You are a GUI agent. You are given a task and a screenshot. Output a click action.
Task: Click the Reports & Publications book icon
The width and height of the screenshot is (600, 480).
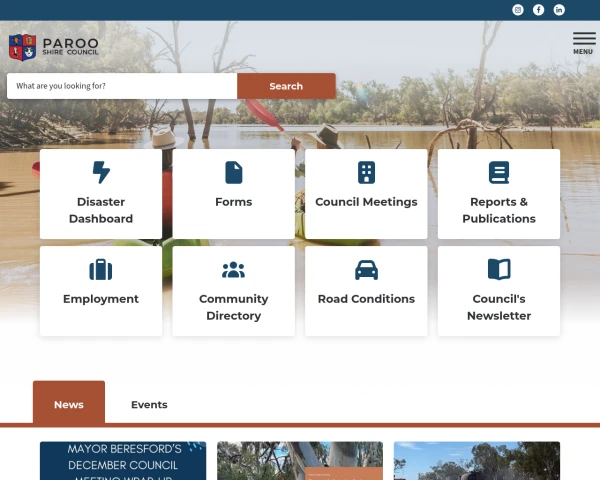499,173
